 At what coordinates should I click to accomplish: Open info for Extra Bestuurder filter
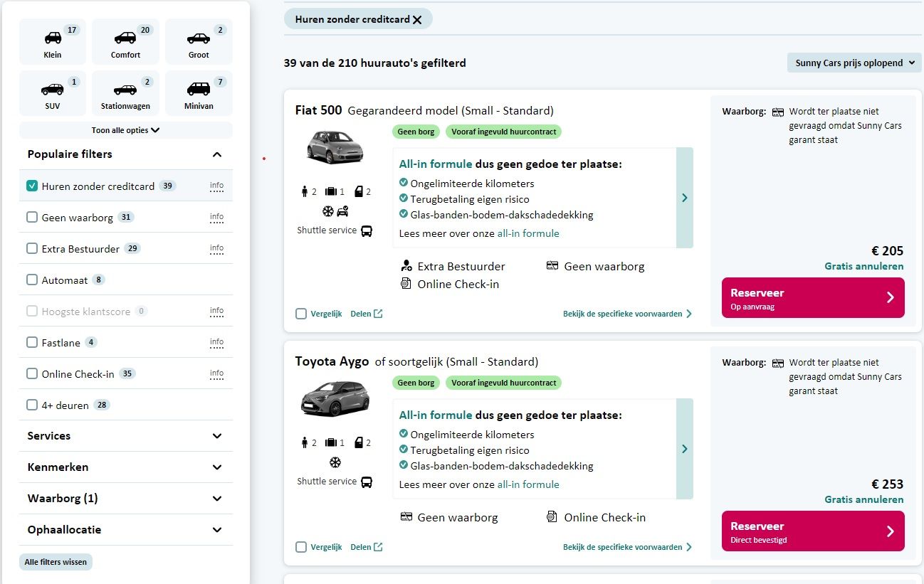point(216,248)
